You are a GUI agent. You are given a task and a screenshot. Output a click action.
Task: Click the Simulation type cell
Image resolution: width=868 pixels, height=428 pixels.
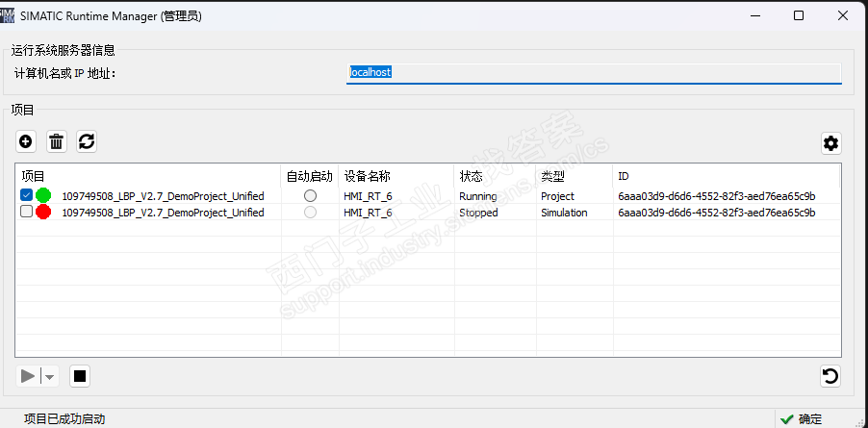pyautogui.click(x=564, y=213)
